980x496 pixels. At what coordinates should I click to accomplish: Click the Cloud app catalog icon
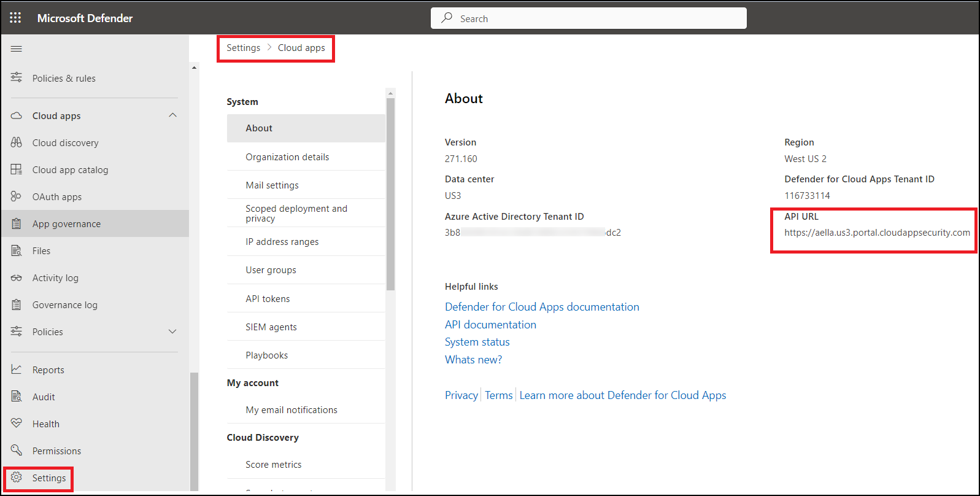(x=17, y=169)
